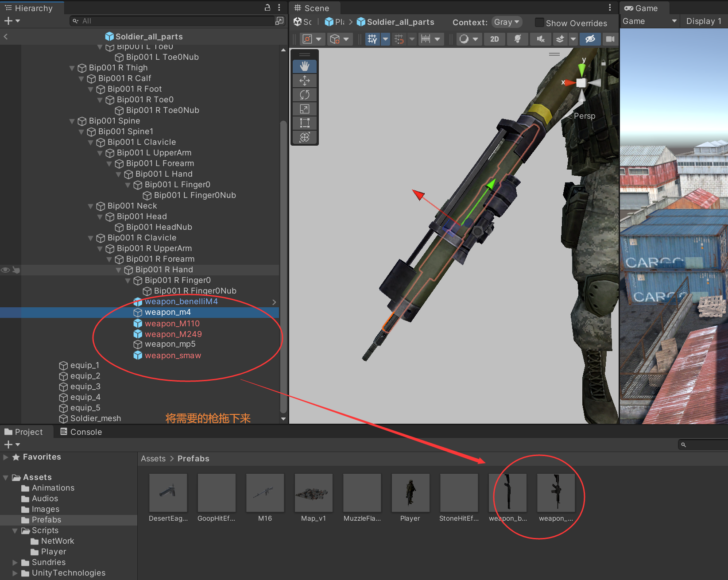Image resolution: width=728 pixels, height=580 pixels.
Task: Toggle 2D view mode
Action: coord(495,39)
